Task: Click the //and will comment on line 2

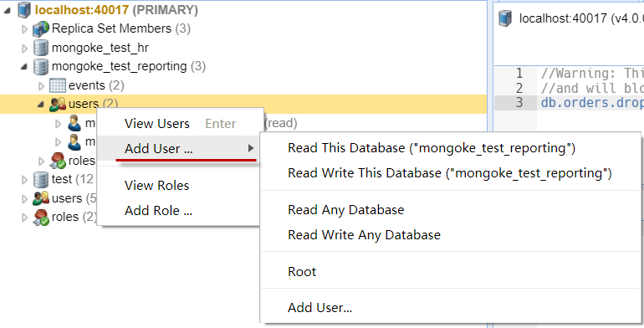Action: 592,88
